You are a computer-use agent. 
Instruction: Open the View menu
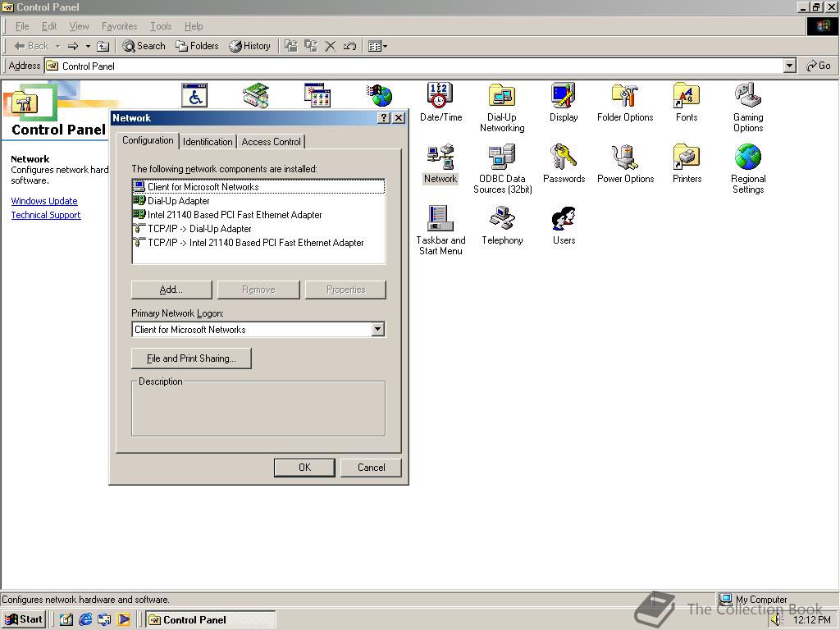80,26
